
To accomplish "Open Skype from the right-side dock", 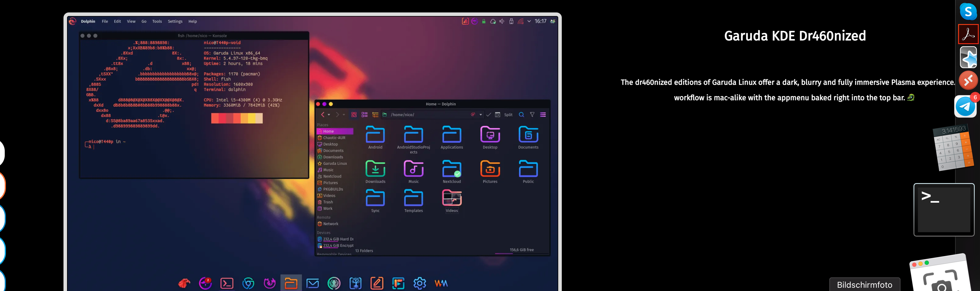I will (x=968, y=11).
